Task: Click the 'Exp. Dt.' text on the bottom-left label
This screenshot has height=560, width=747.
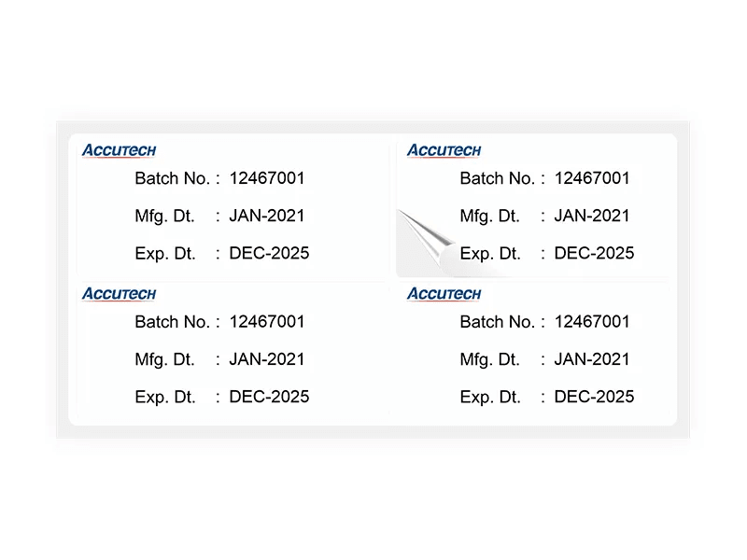Action: click(x=165, y=398)
